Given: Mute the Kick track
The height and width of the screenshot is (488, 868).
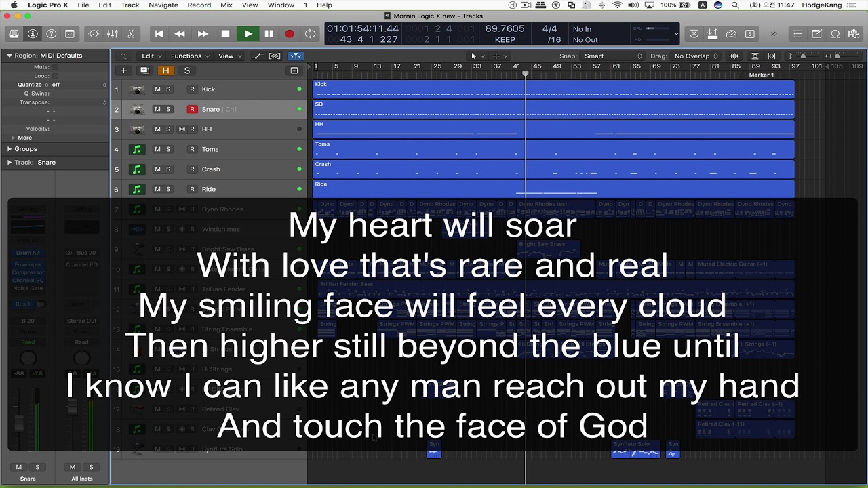Looking at the screenshot, I should pyautogui.click(x=157, y=89).
